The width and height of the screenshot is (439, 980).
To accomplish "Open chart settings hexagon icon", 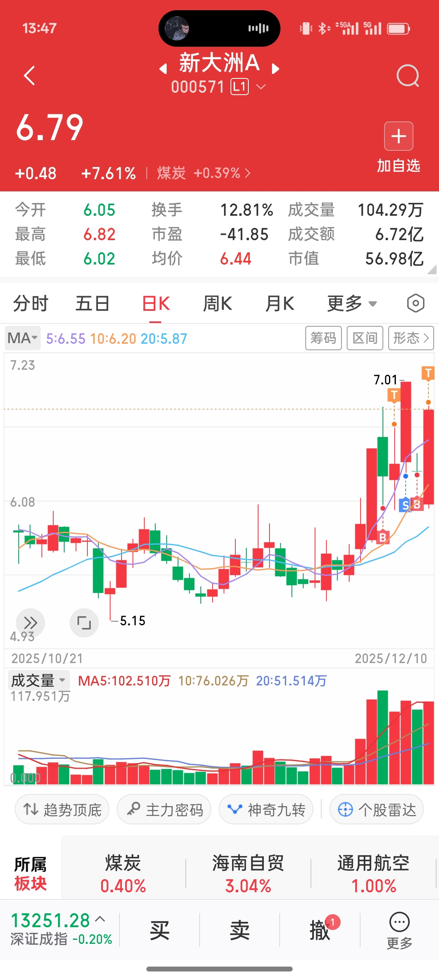I will point(415,304).
